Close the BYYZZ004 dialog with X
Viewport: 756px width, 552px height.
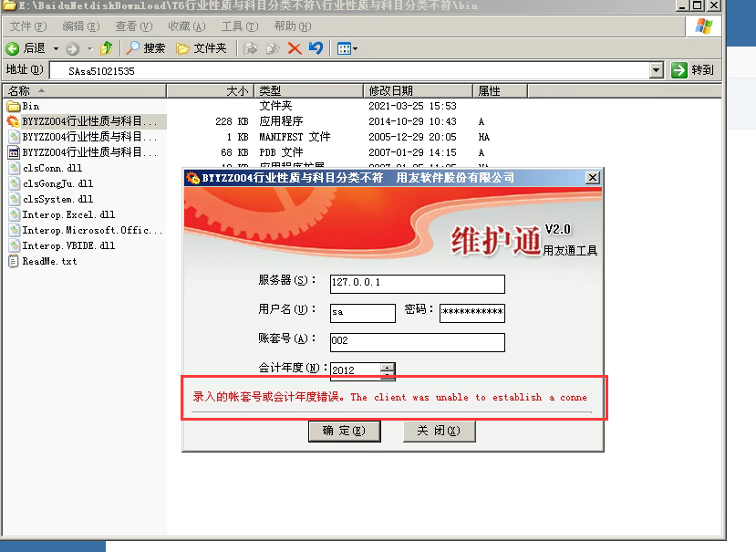pyautogui.click(x=593, y=178)
